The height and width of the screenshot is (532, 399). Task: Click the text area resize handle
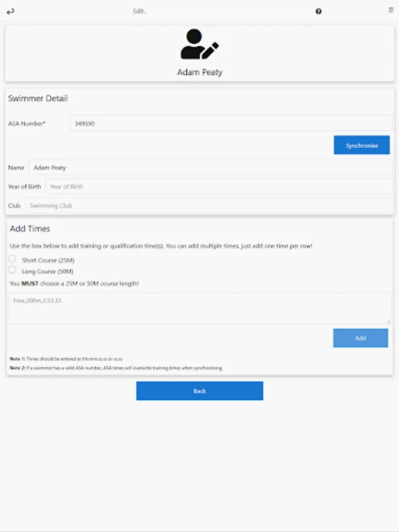coord(388,321)
